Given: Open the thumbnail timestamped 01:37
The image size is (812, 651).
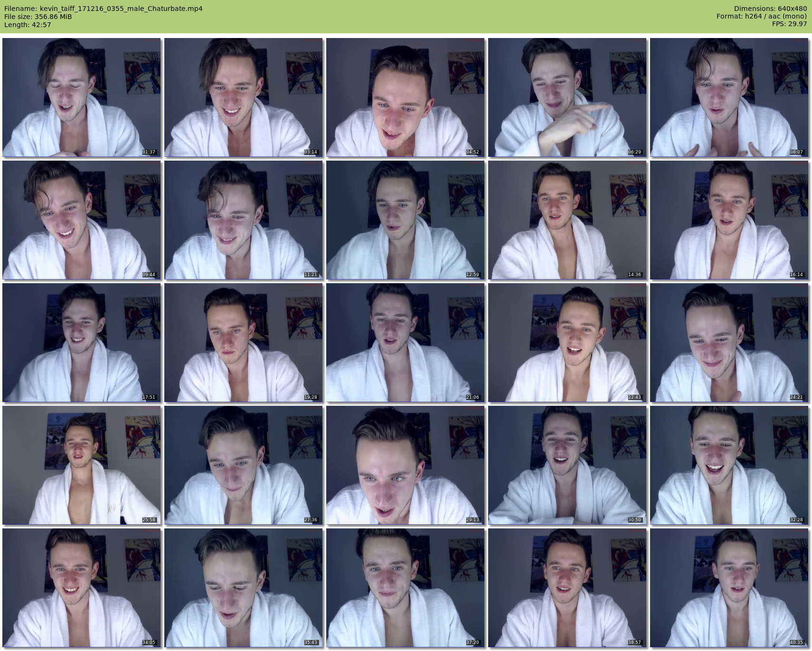Looking at the screenshot, I should tap(81, 97).
